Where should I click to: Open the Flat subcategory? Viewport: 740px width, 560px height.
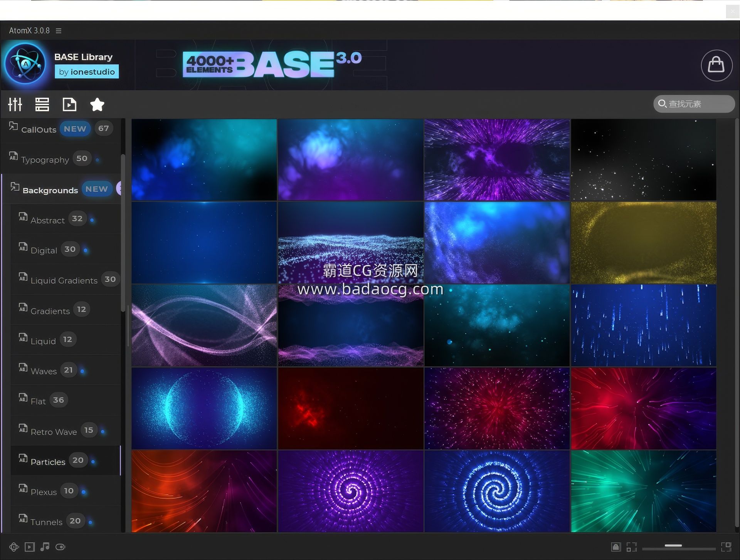tap(66, 400)
